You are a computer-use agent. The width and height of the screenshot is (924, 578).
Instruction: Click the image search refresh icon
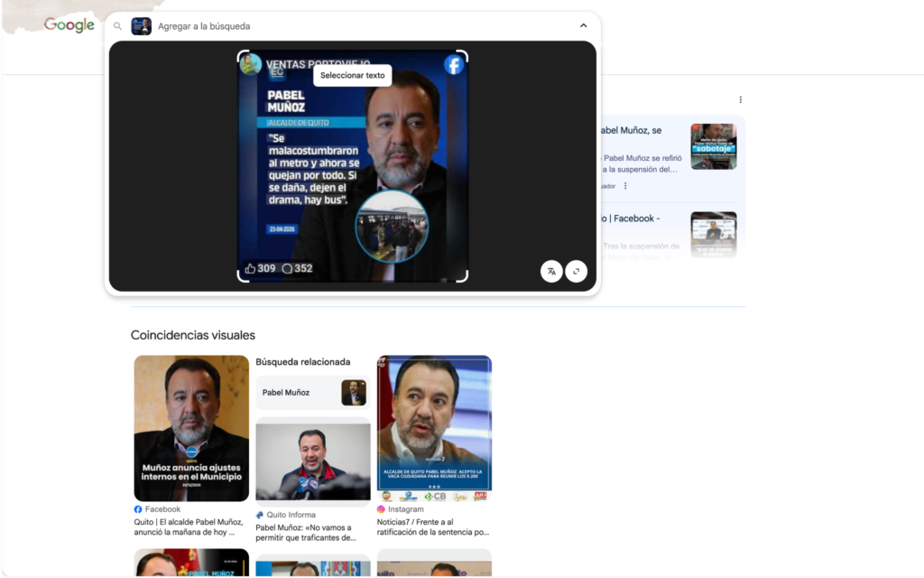click(576, 271)
